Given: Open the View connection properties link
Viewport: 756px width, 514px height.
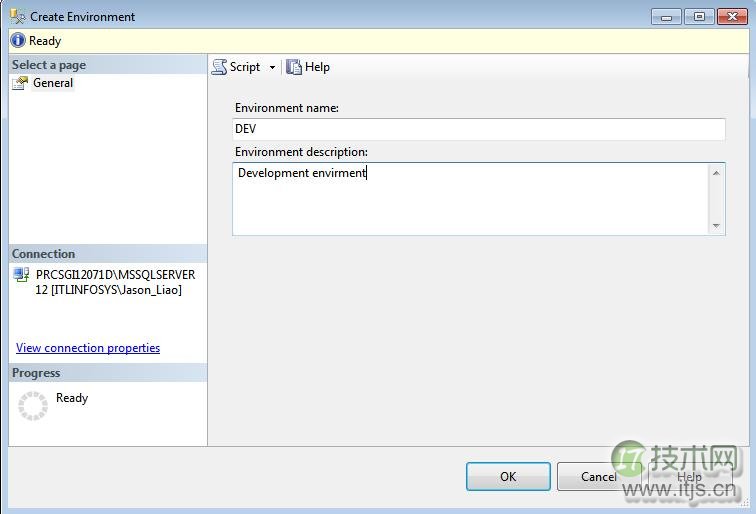Looking at the screenshot, I should click(88, 348).
